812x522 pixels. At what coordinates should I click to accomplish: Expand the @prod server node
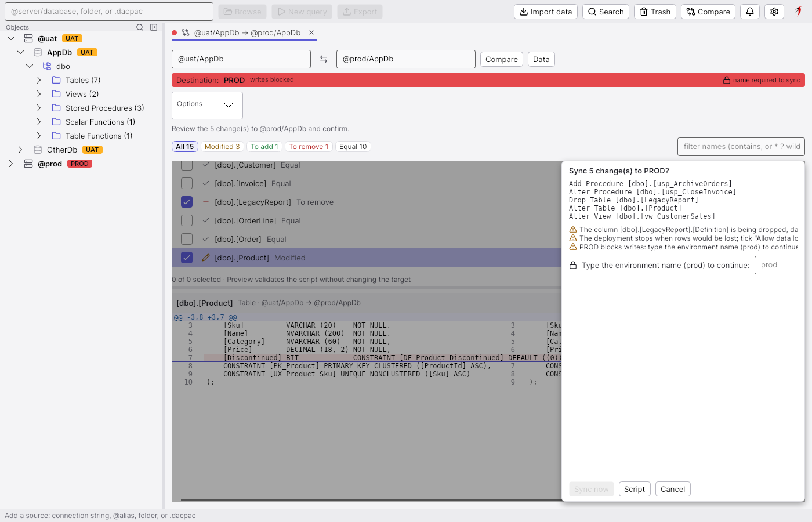(11, 164)
